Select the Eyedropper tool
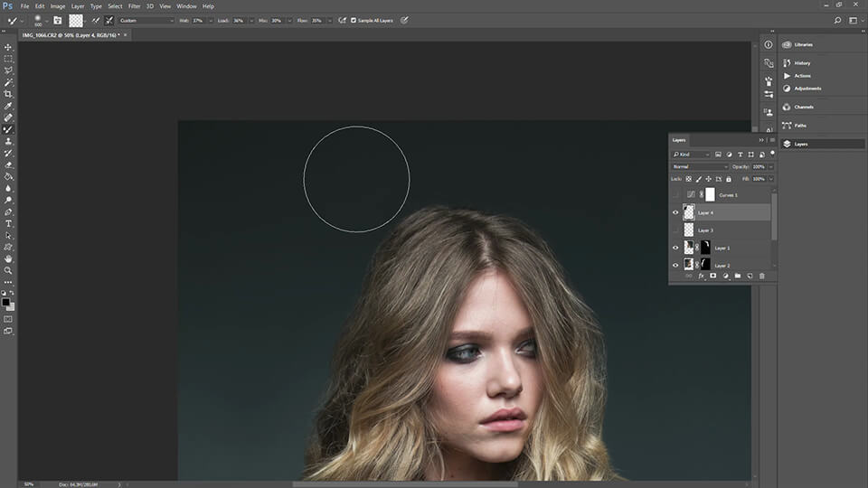This screenshot has width=868, height=488. point(8,106)
